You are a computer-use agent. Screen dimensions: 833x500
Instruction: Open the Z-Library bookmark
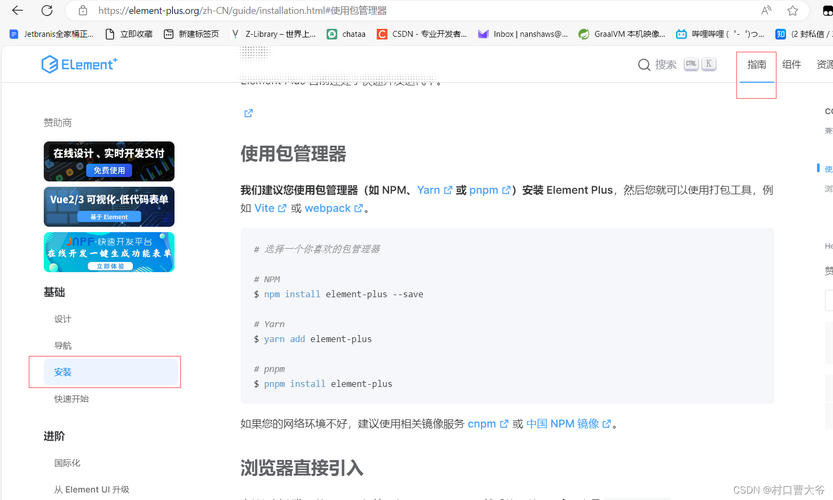pyautogui.click(x=273, y=34)
